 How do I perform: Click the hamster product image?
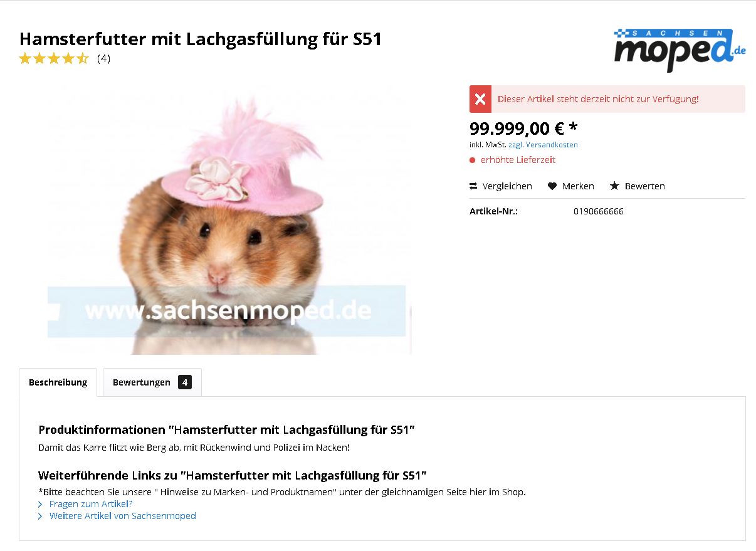[229, 219]
